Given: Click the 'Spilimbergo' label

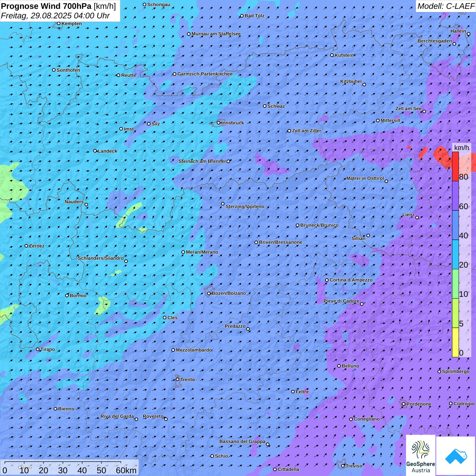Looking at the screenshot, I should 456,371.
